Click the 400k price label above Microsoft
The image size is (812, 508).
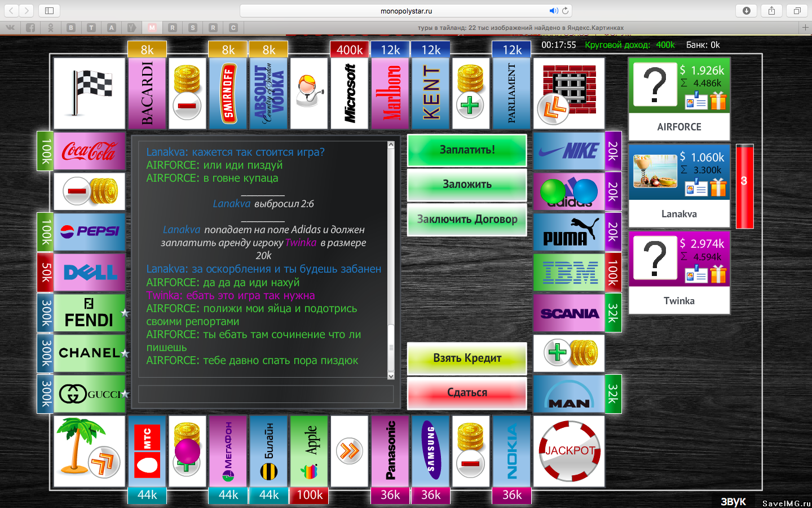tap(350, 50)
